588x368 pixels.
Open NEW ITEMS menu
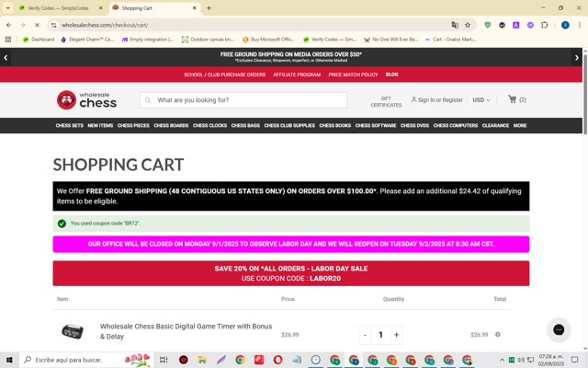tap(100, 125)
